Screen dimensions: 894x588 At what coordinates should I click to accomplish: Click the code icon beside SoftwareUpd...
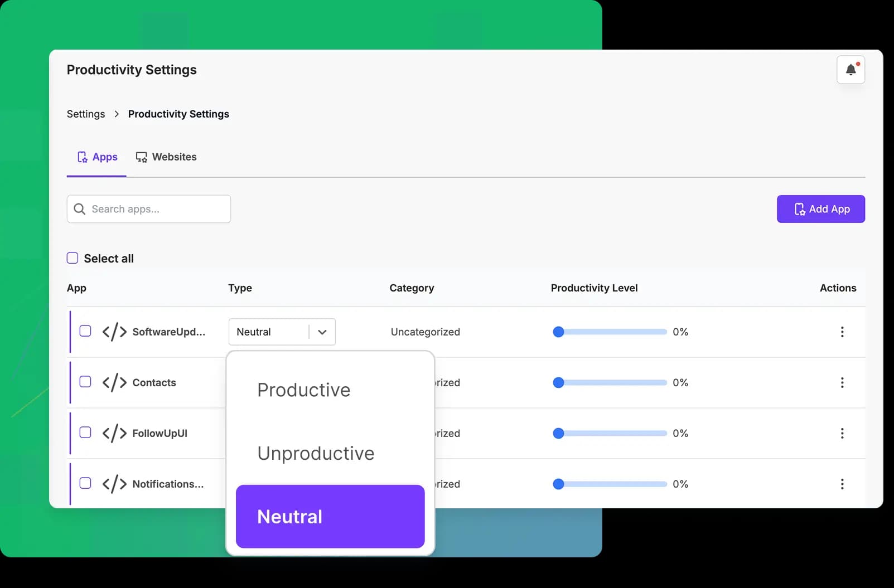coord(114,332)
